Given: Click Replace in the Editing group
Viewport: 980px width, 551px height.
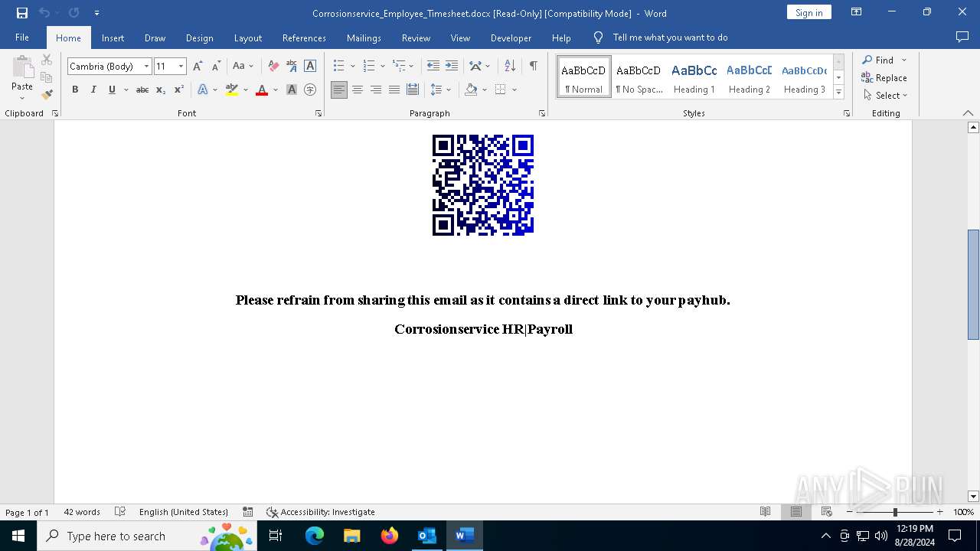Looking at the screenshot, I should coord(884,78).
